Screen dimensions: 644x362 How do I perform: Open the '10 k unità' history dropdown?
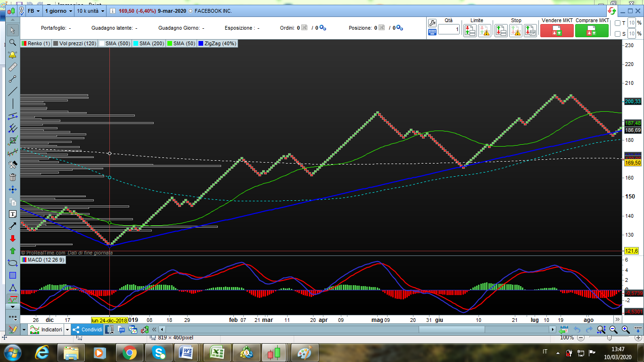(91, 10)
